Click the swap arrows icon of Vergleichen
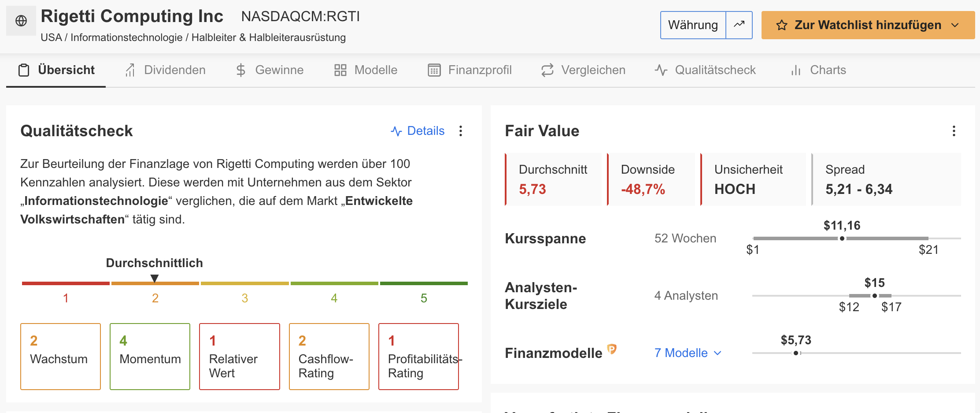The image size is (980, 413). pyautogui.click(x=547, y=70)
